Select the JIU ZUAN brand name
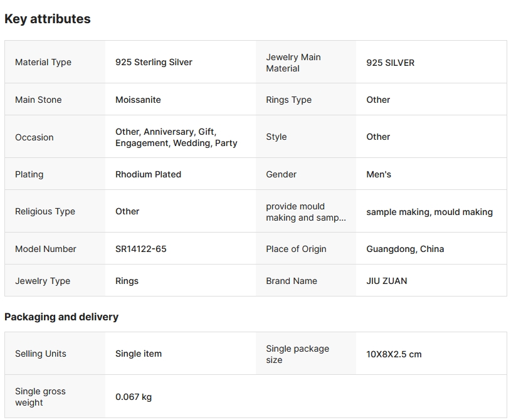 coord(387,281)
